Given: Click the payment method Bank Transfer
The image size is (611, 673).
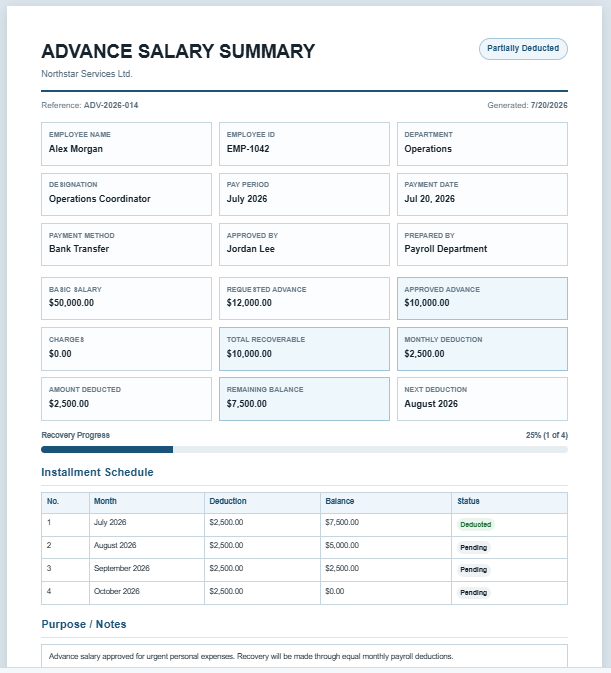Looking at the screenshot, I should pyautogui.click(x=79, y=249).
